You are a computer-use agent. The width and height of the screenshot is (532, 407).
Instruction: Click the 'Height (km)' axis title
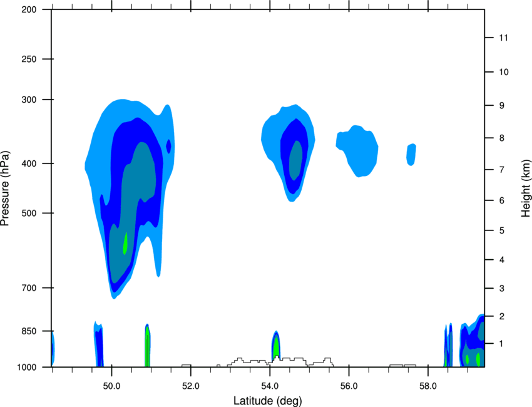tap(526, 188)
